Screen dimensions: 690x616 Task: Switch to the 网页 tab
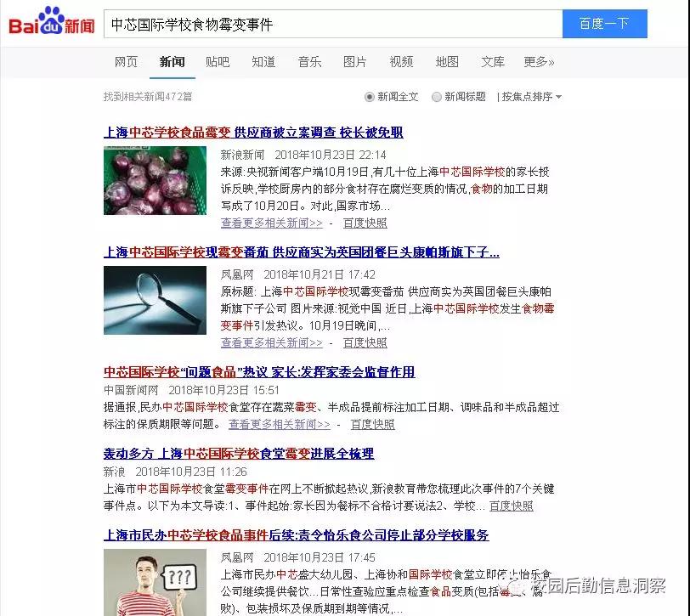[126, 61]
